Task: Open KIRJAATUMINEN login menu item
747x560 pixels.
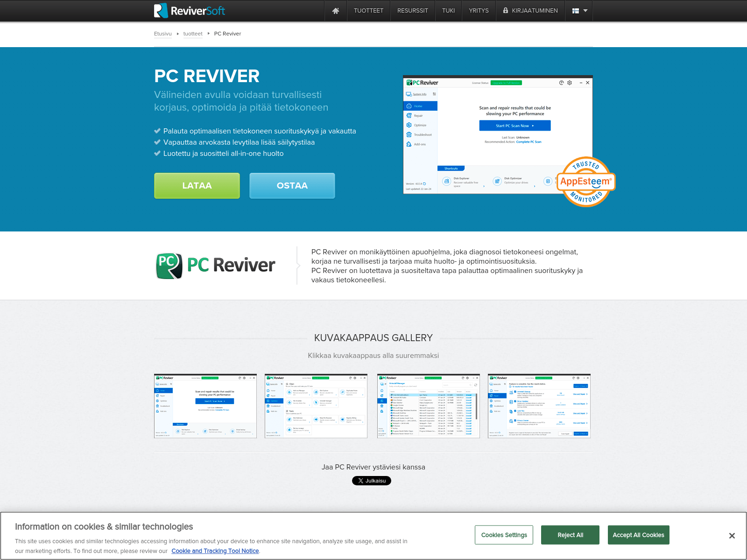Action: (x=530, y=11)
